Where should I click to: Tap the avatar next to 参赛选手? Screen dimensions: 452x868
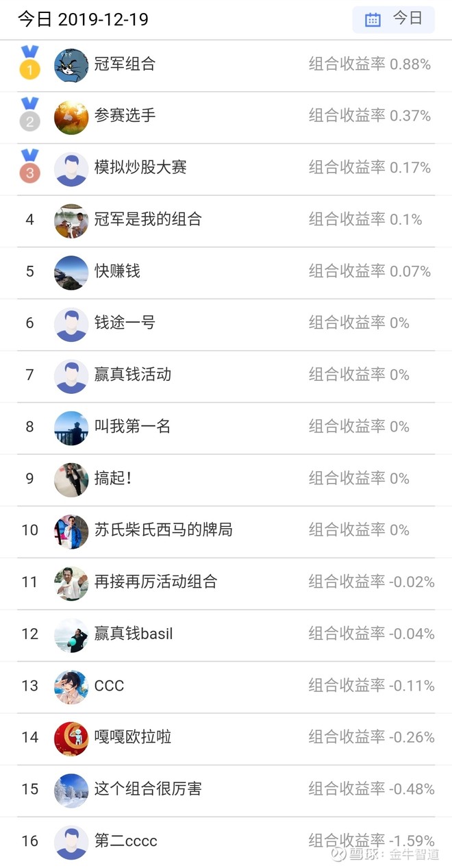(x=71, y=118)
